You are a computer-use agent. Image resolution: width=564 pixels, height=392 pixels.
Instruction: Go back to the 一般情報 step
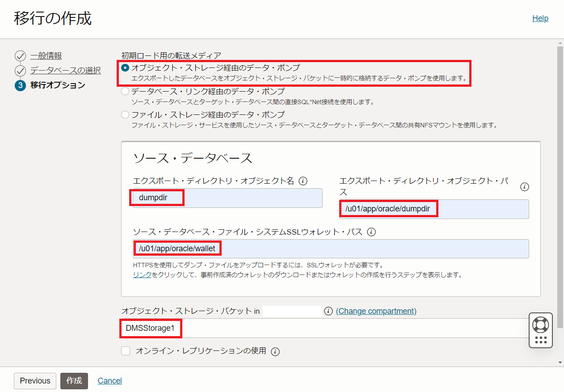coord(46,55)
